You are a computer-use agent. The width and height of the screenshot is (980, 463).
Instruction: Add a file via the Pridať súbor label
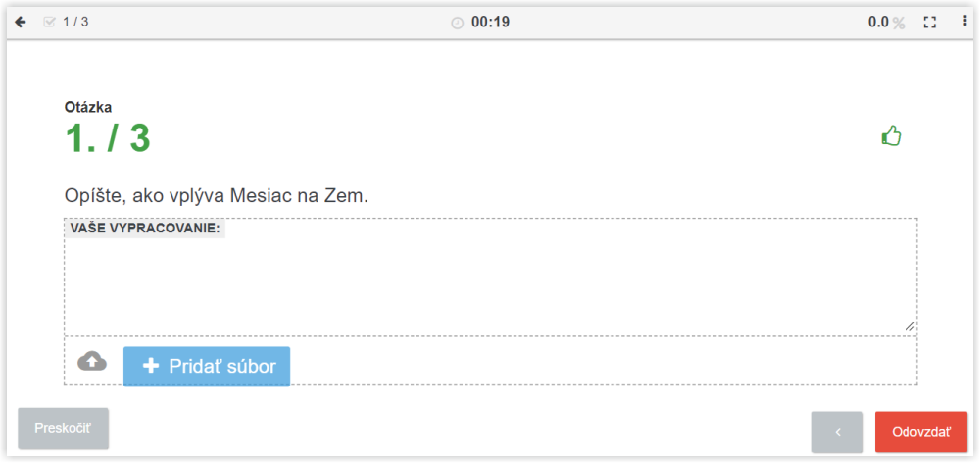pos(221,366)
